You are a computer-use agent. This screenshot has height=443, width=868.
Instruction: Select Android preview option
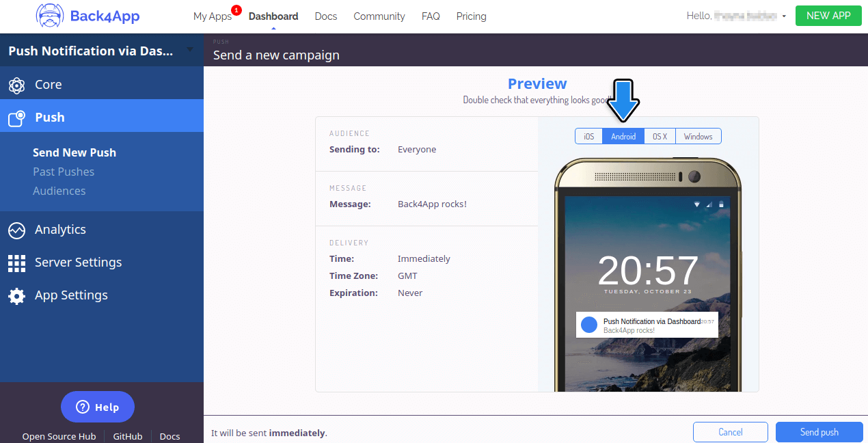(623, 137)
